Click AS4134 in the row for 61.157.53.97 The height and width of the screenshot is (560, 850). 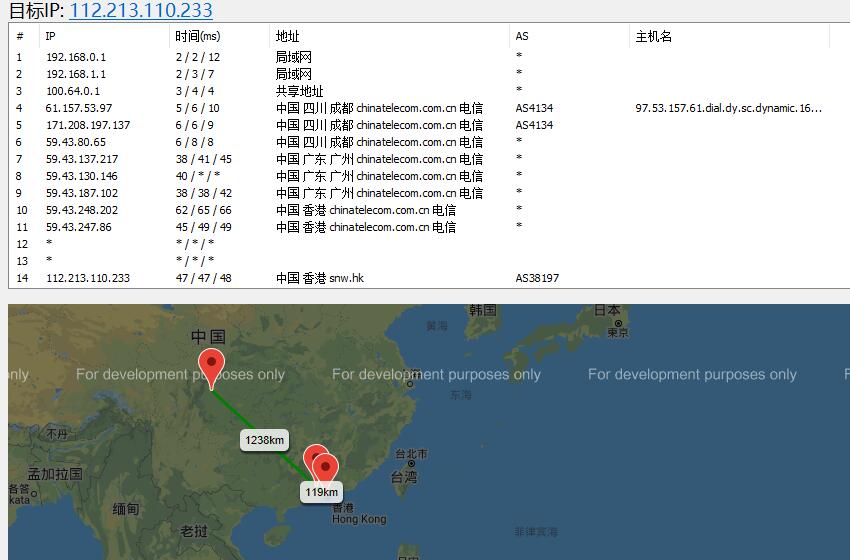535,108
